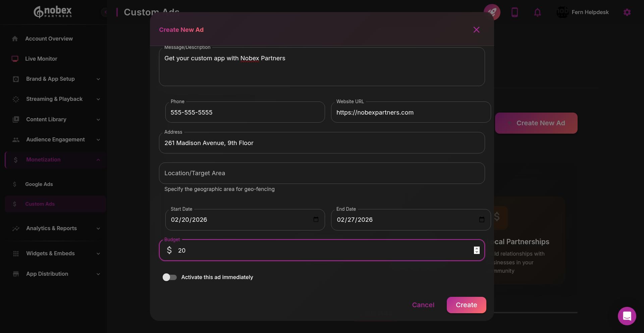Viewport: 644px width, 333px height.
Task: Select the Content Library icon
Action: coord(15,119)
